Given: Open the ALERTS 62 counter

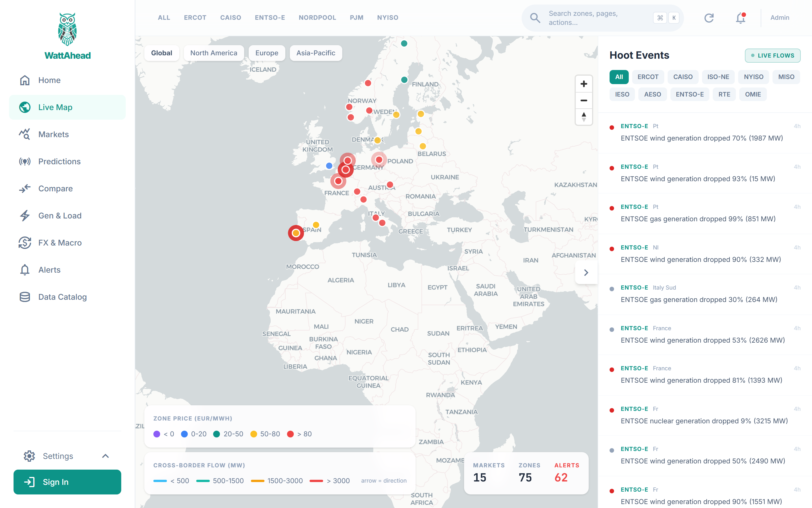Looking at the screenshot, I should click(x=567, y=473).
